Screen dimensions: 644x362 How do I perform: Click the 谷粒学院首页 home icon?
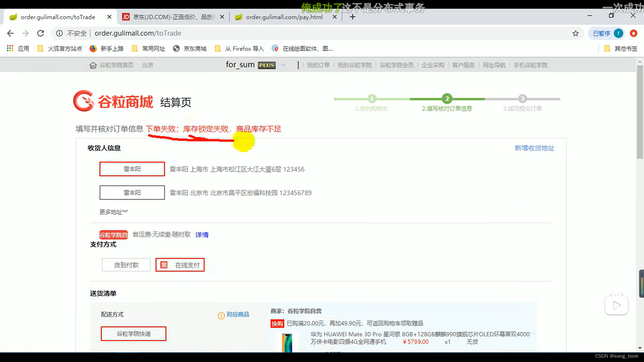(93, 65)
